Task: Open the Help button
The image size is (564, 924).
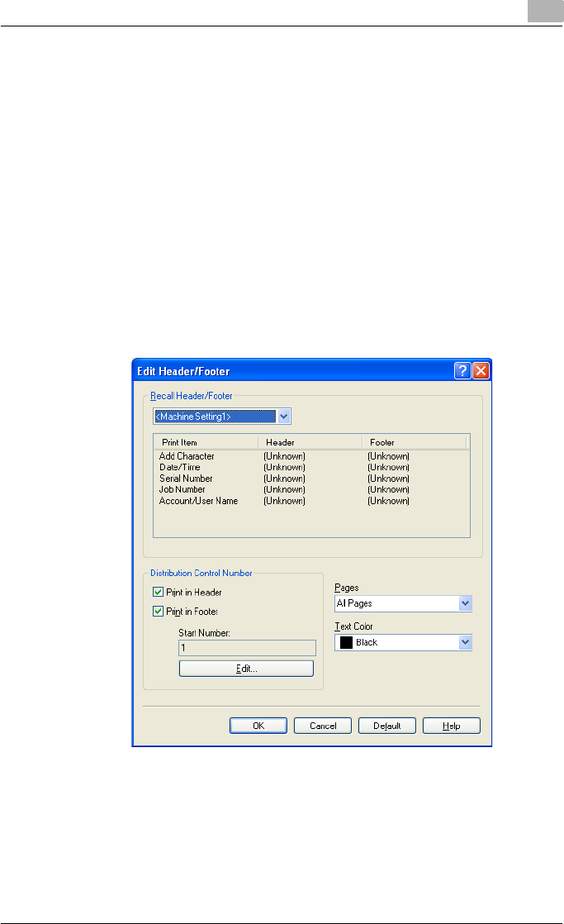Action: pos(452,726)
